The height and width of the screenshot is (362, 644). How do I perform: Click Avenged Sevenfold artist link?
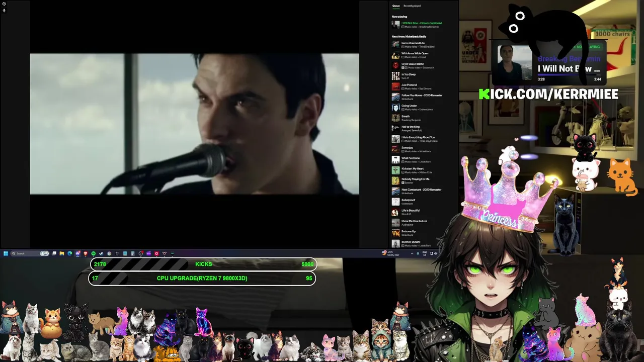click(x=411, y=131)
